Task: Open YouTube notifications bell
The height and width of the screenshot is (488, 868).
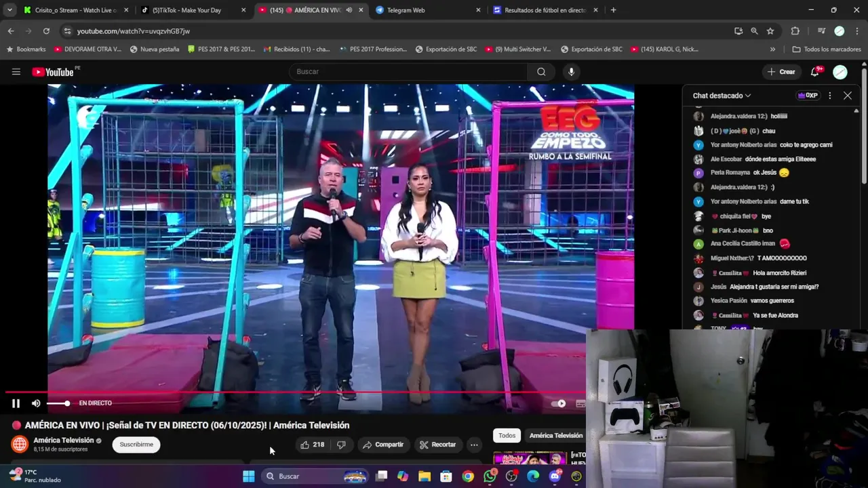Action: [x=815, y=72]
